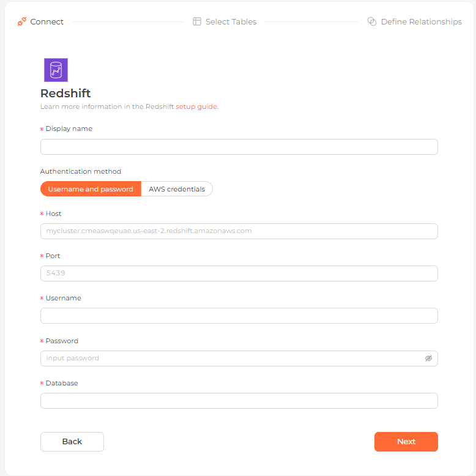The image size is (476, 476).
Task: Click the Select Tables grid icon
Action: tap(197, 21)
